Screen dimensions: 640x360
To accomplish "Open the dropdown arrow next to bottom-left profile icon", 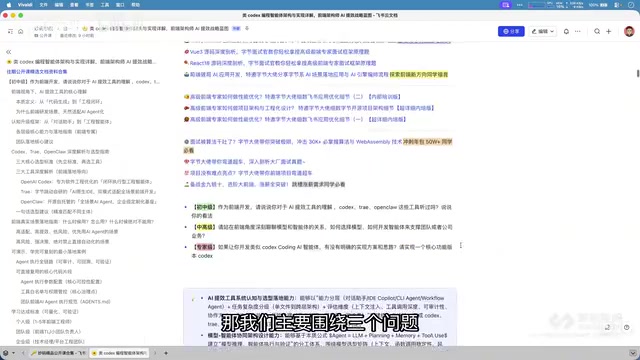I will point(13,353).
